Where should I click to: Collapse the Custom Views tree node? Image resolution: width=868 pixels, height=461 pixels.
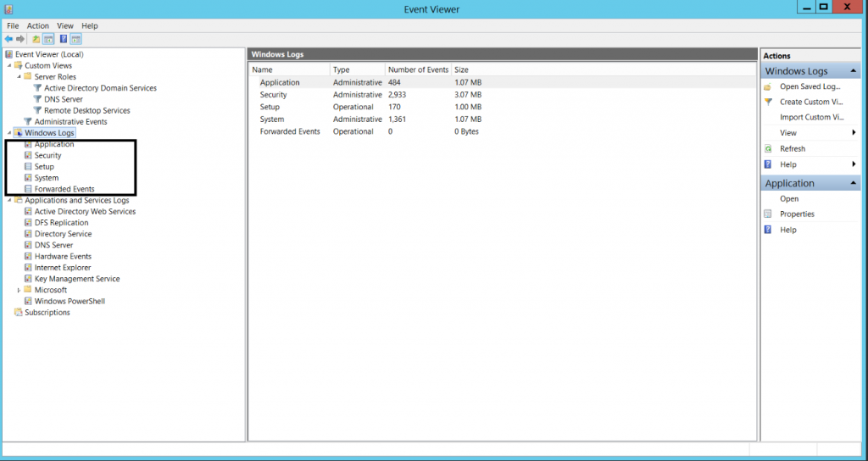(8, 65)
